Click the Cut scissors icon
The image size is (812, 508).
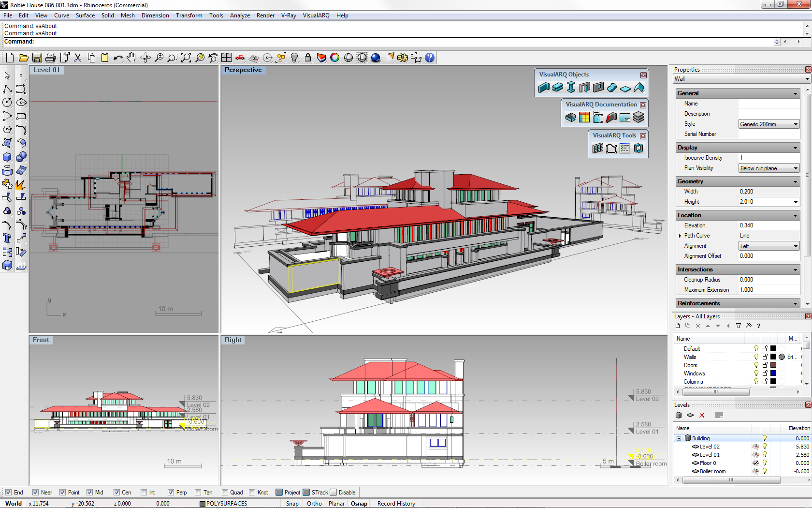[x=77, y=58]
